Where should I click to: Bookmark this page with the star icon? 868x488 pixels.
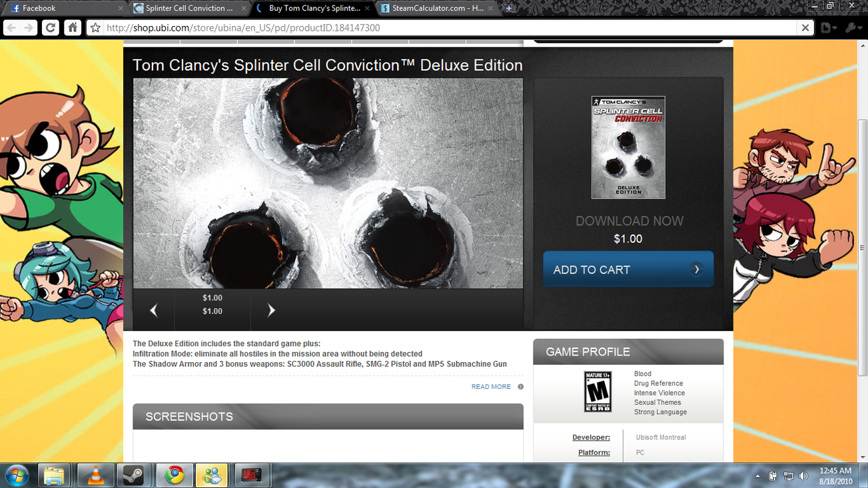[95, 28]
